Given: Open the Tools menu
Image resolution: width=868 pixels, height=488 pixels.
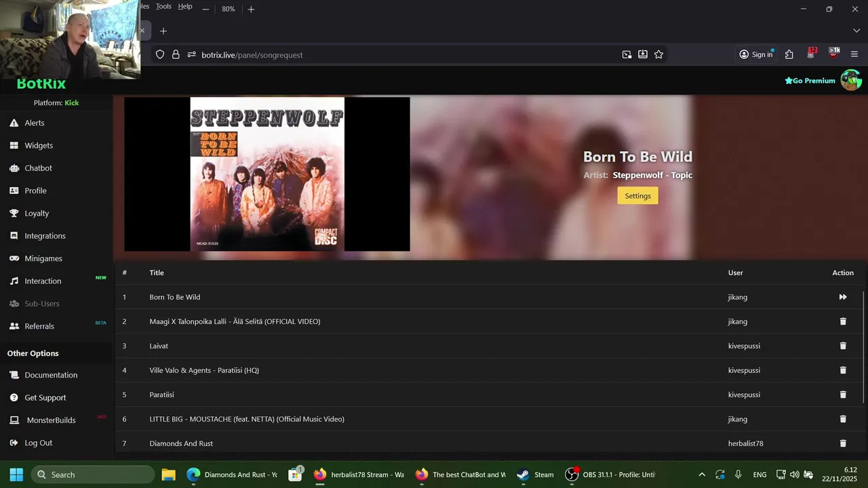Looking at the screenshot, I should coord(163,6).
